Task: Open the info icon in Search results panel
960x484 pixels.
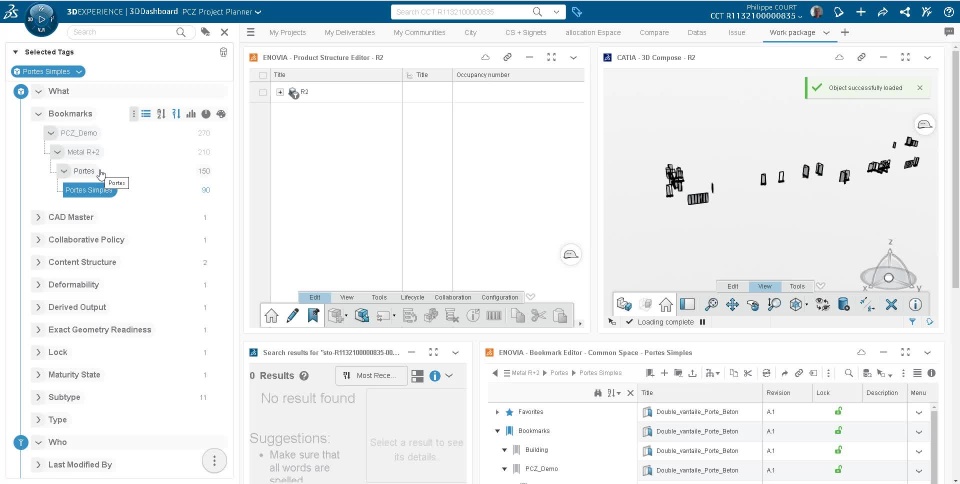Action: point(435,376)
